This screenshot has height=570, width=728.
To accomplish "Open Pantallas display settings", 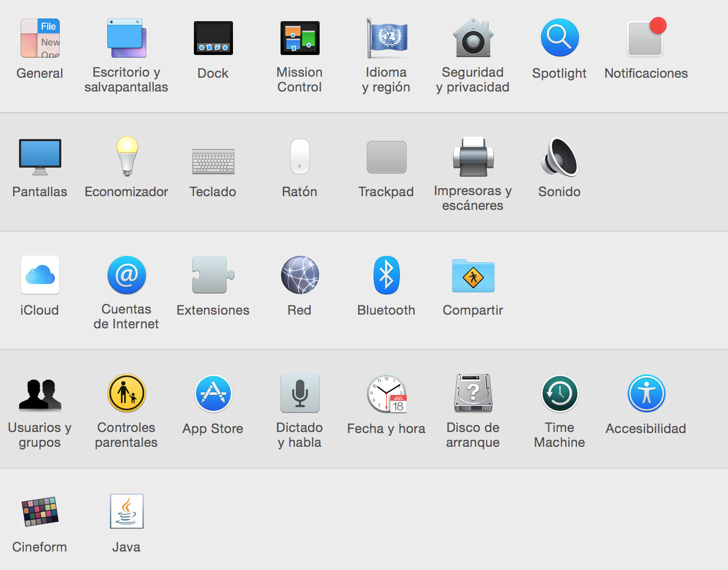I will (x=40, y=157).
